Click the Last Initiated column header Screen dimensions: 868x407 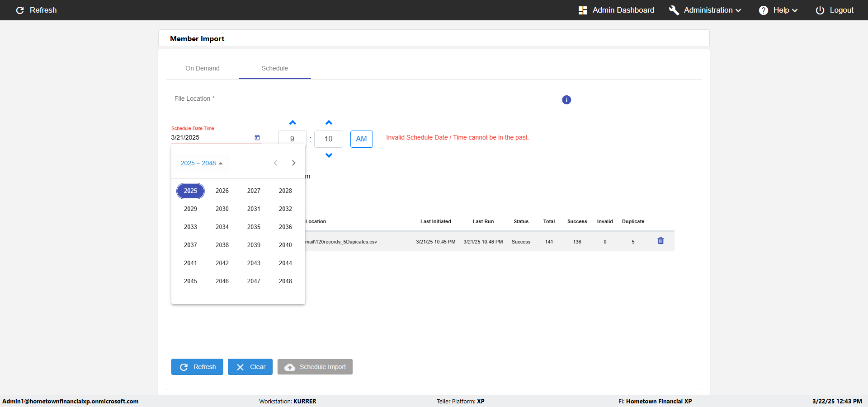(x=436, y=221)
